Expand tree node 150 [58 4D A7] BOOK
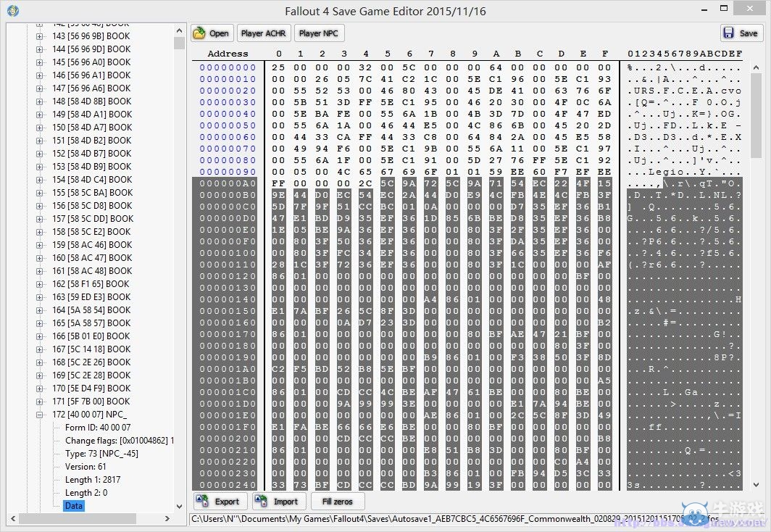The image size is (771, 532). (39, 128)
